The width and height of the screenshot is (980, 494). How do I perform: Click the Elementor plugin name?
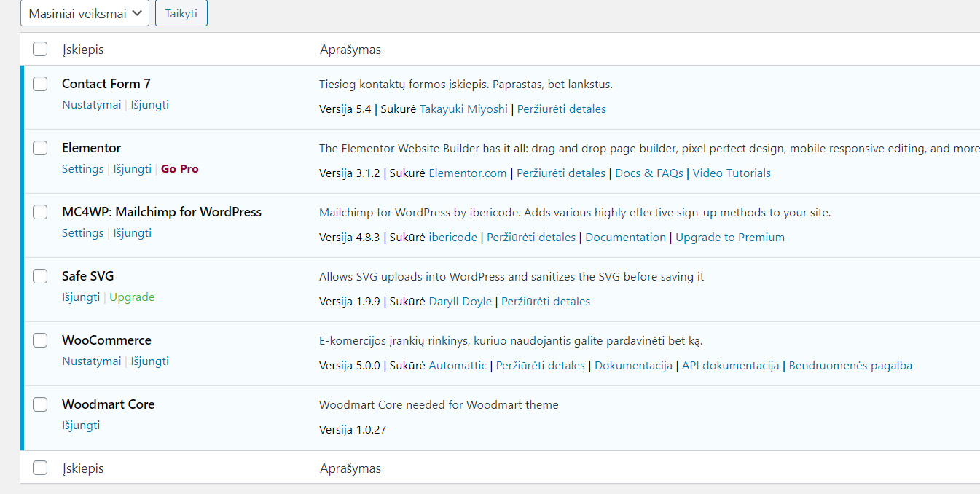pos(92,148)
